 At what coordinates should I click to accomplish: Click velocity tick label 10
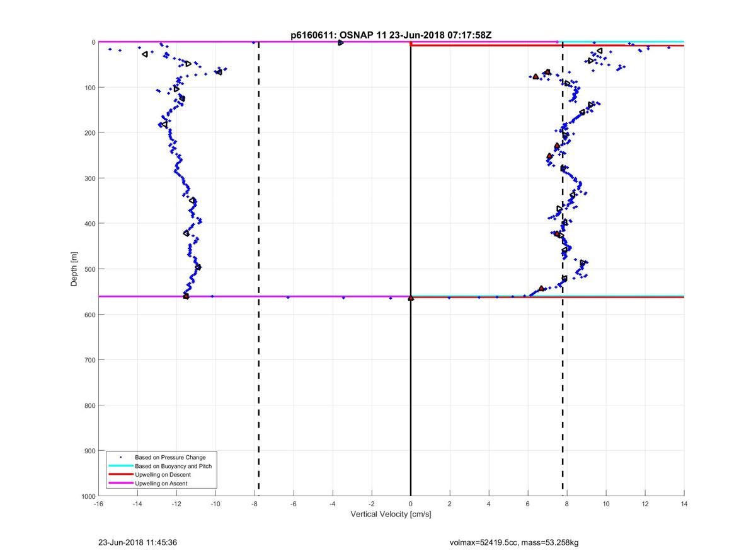606,504
